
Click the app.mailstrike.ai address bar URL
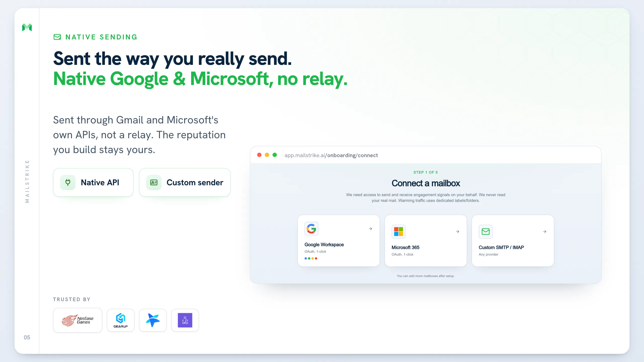coord(331,155)
